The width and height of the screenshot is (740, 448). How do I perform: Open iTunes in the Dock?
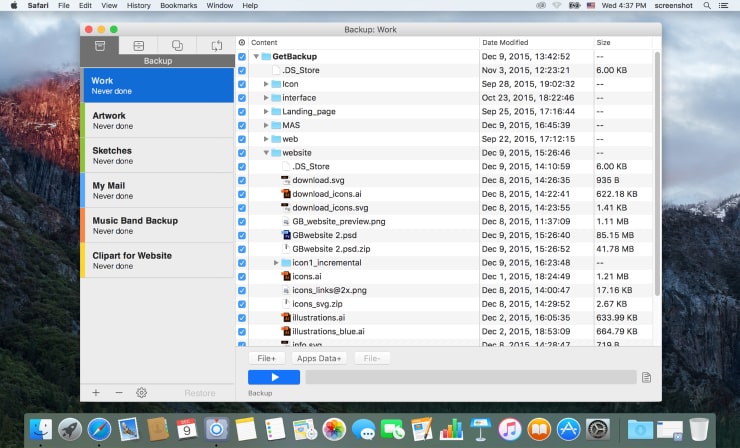click(510, 429)
